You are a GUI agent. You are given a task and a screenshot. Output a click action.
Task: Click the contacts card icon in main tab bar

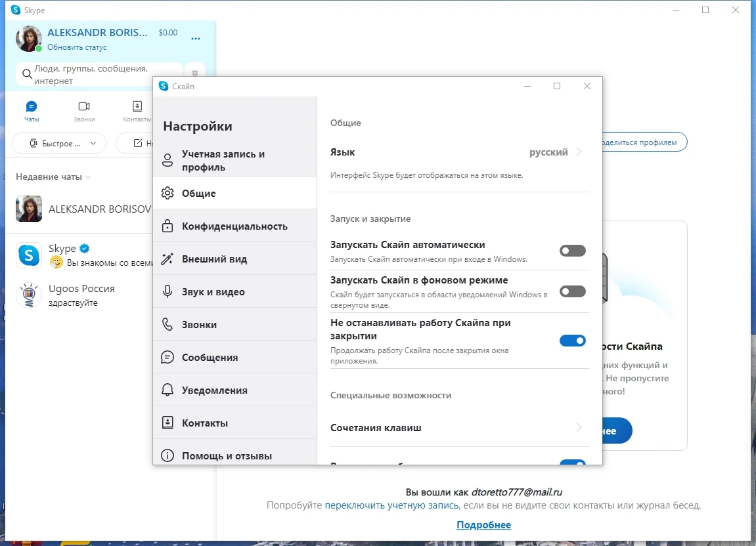(x=137, y=106)
